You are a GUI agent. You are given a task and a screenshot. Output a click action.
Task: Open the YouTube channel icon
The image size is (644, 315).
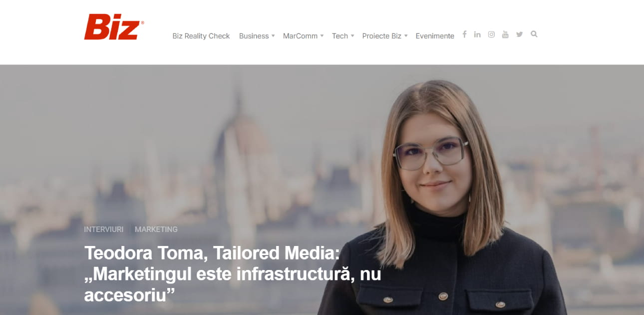(505, 34)
